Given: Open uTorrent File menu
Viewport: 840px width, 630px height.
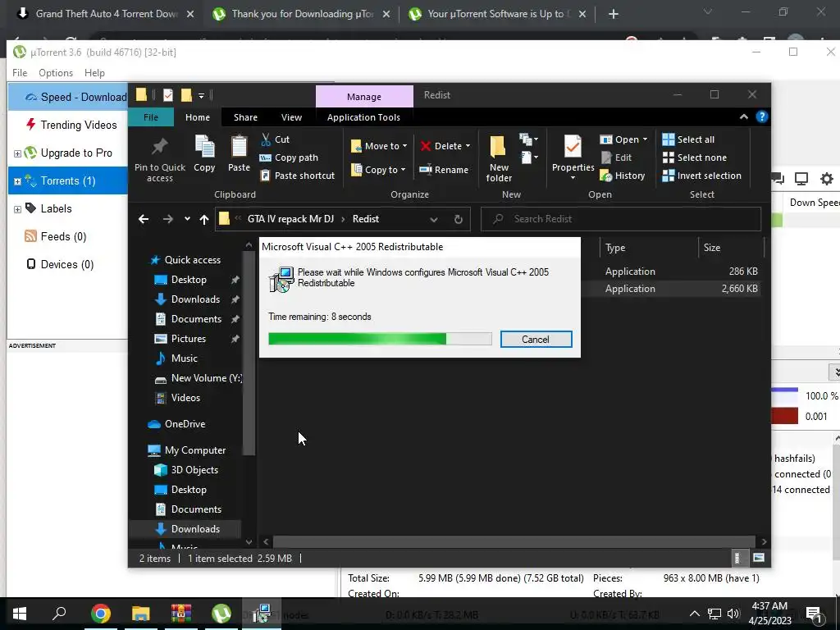Looking at the screenshot, I should coord(20,73).
